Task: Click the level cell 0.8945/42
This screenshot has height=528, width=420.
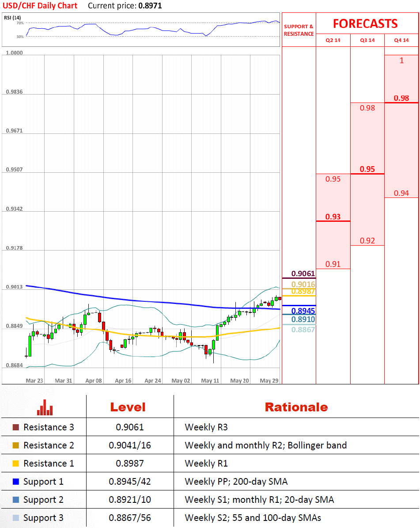Action: (129, 482)
